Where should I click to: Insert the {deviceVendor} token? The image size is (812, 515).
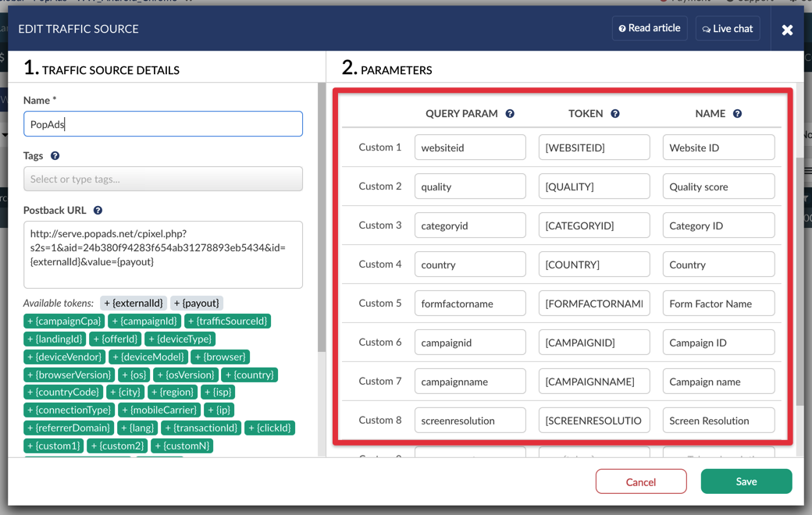click(x=65, y=357)
